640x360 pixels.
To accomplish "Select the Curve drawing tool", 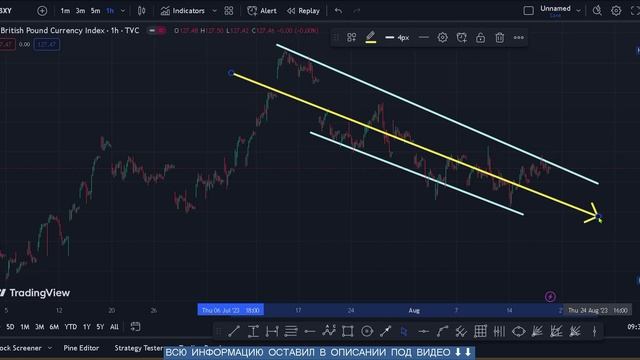I will tap(442, 331).
